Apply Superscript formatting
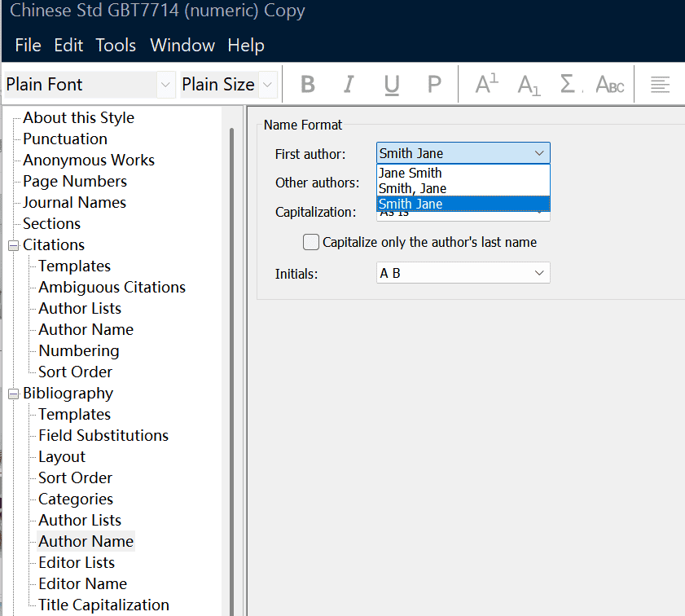685x616 pixels. [486, 84]
